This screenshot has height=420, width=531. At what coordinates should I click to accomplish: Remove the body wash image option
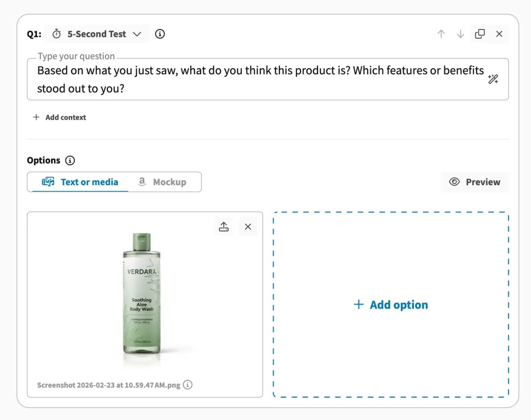coord(248,226)
